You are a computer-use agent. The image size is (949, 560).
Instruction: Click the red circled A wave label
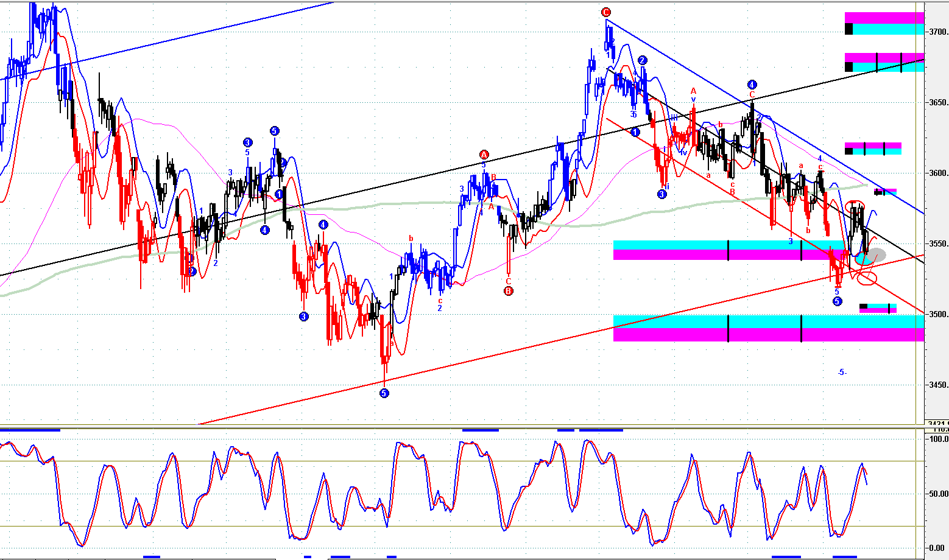pyautogui.click(x=484, y=155)
